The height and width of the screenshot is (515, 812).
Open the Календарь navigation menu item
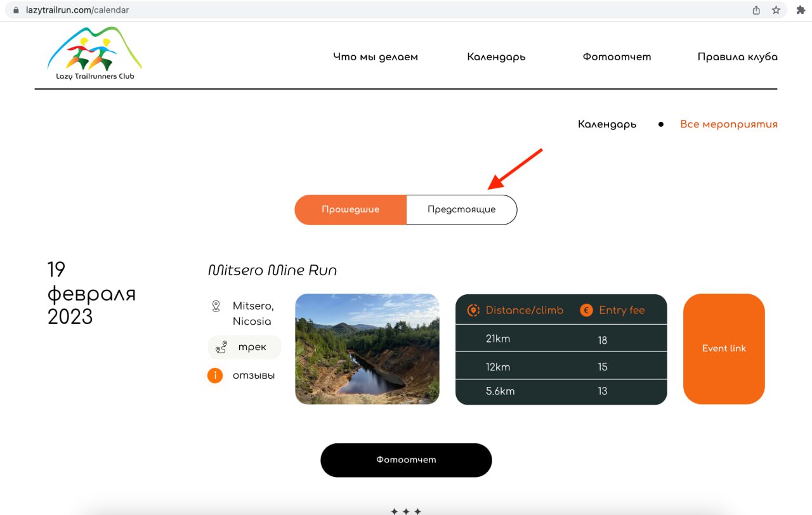496,56
